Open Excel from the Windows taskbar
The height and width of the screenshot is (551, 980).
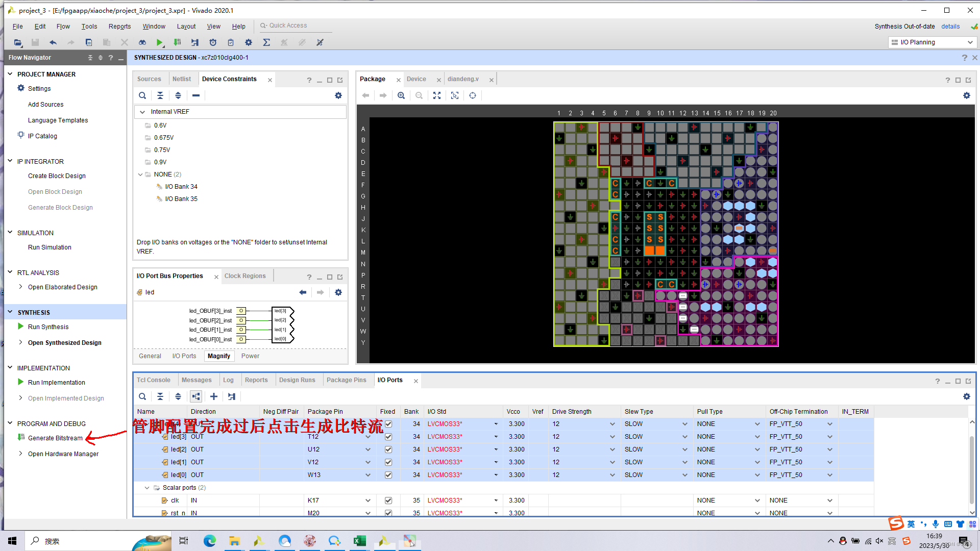click(x=359, y=541)
